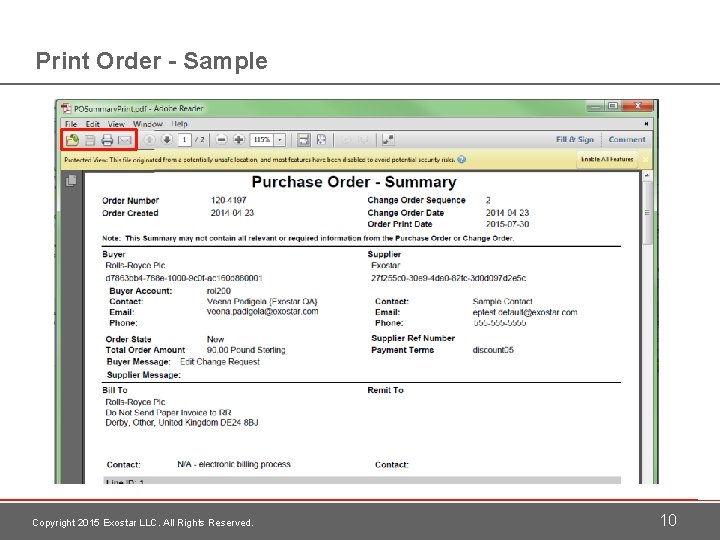
Task: Open the Help menu
Action: [x=180, y=124]
